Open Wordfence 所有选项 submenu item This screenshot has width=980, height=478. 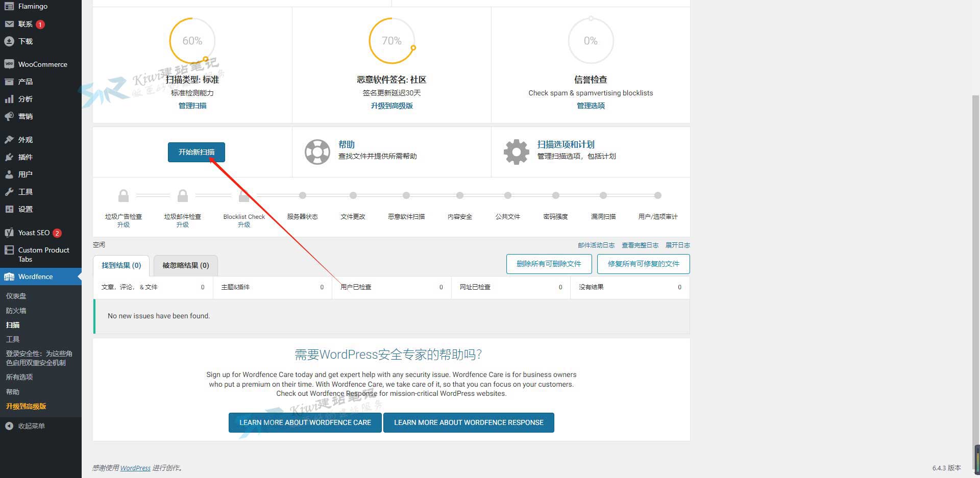[19, 377]
